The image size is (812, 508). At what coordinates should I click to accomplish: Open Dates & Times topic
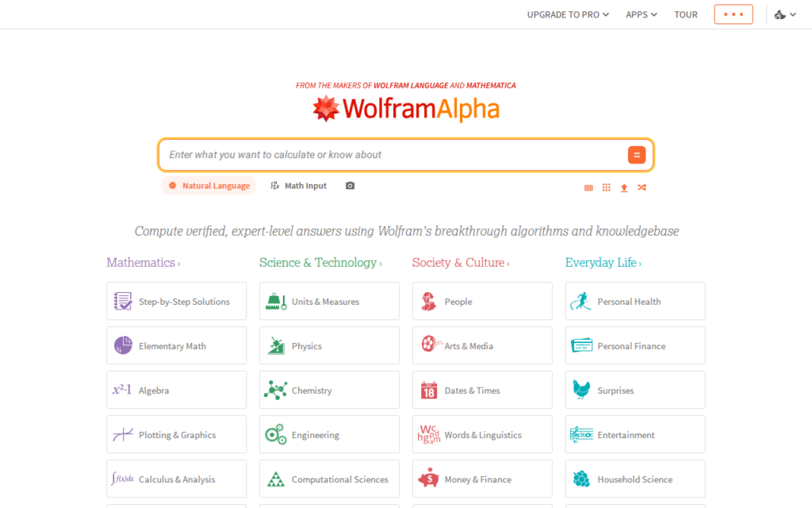(482, 390)
